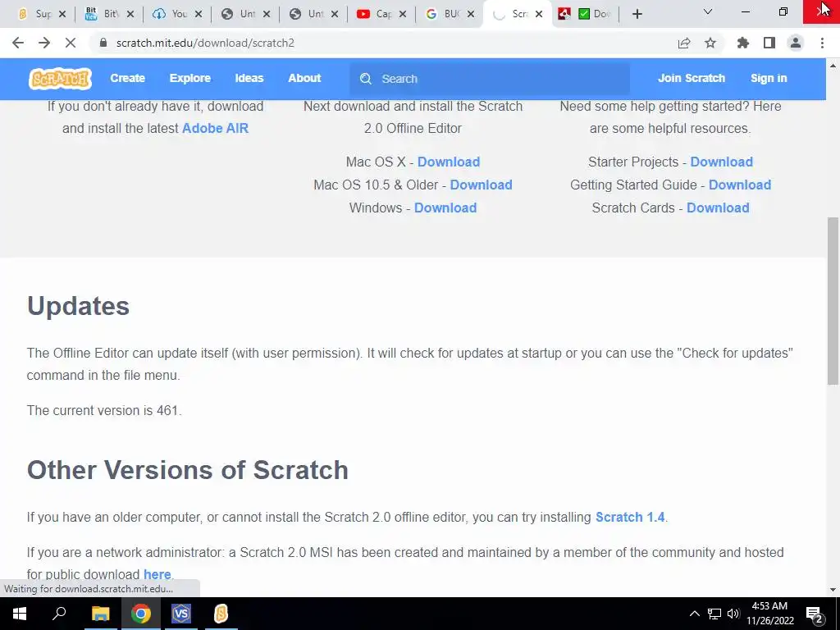Click the scrollbar down arrow
Image resolution: width=840 pixels, height=630 pixels.
[833, 590]
